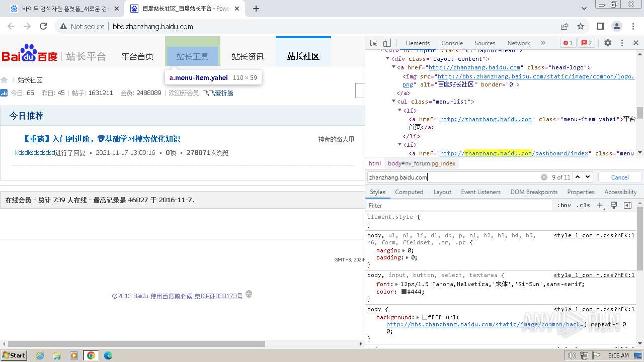Toggle the Chrome side panel
This screenshot has height=362, width=644.
(601, 26)
